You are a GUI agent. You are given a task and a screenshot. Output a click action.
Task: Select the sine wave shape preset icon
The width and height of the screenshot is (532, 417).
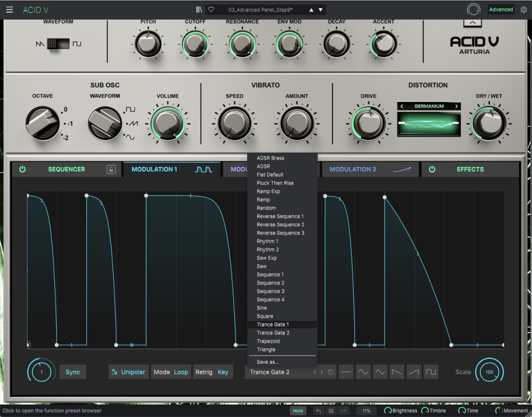[x=363, y=372]
